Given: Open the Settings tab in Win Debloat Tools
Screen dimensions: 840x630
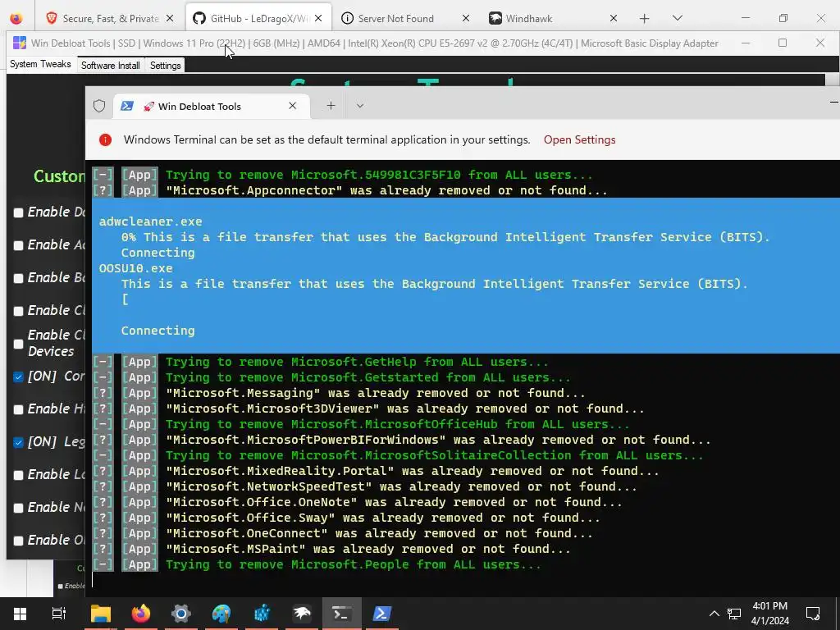Looking at the screenshot, I should (165, 66).
